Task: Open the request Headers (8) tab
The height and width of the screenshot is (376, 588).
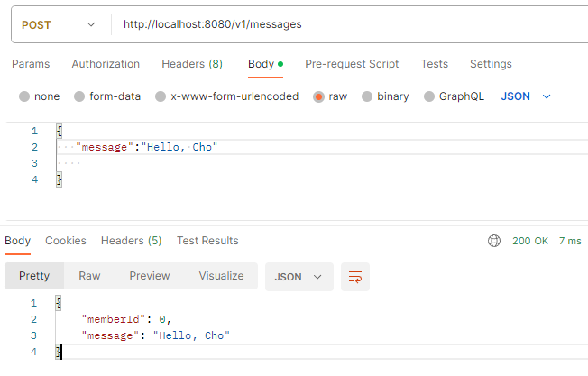Action: point(192,64)
